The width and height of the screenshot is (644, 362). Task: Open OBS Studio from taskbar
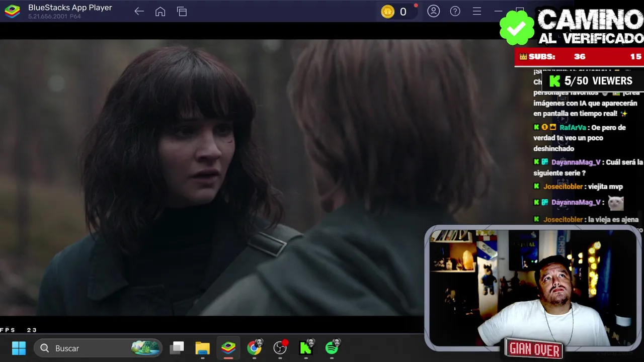280,347
